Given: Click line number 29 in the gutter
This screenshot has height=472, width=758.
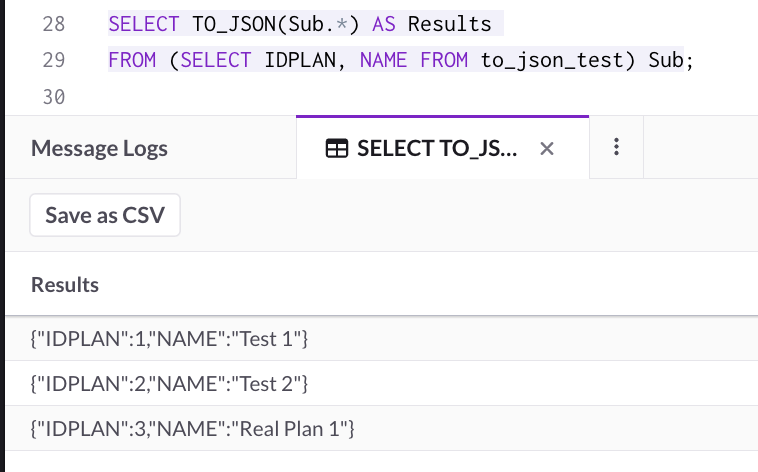Looking at the screenshot, I should [x=54, y=60].
